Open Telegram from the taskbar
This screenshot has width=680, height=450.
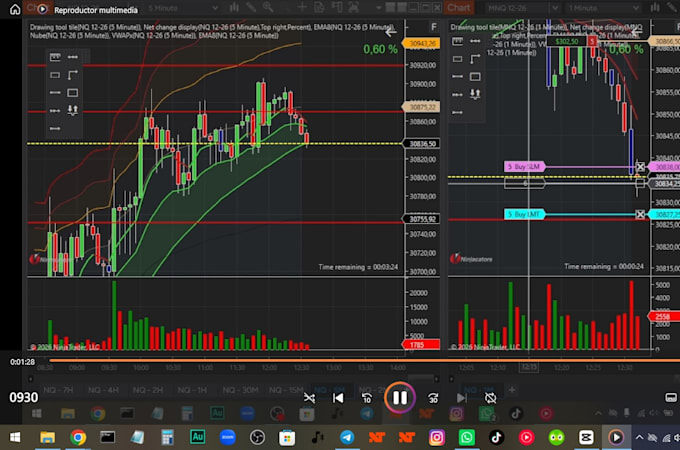click(x=347, y=437)
